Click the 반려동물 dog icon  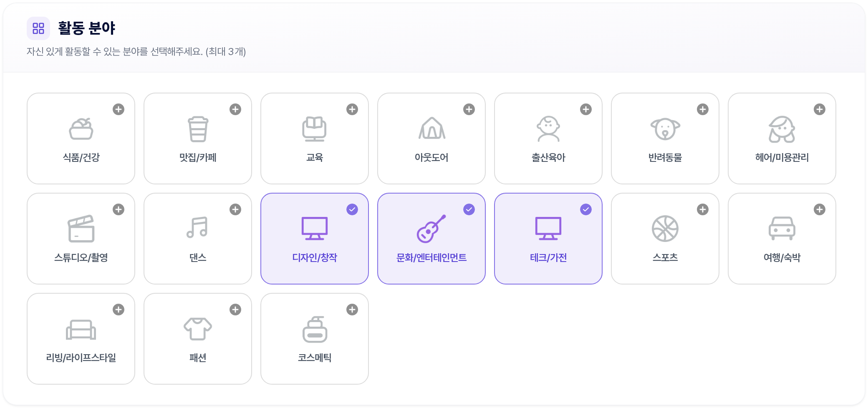tap(665, 128)
